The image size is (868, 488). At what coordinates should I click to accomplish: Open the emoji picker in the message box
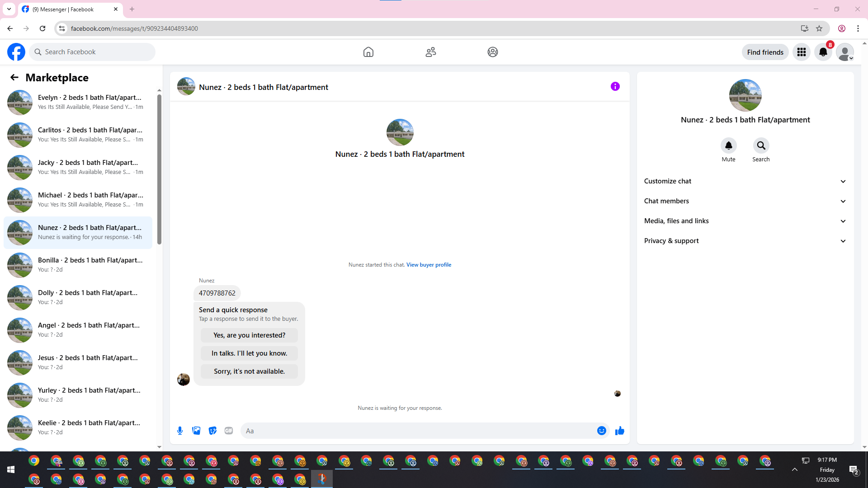tap(601, 431)
